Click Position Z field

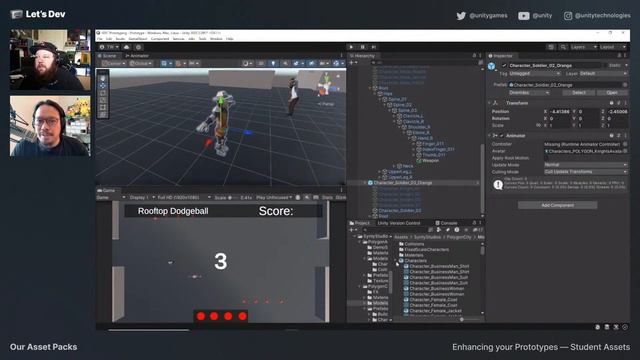[617, 111]
